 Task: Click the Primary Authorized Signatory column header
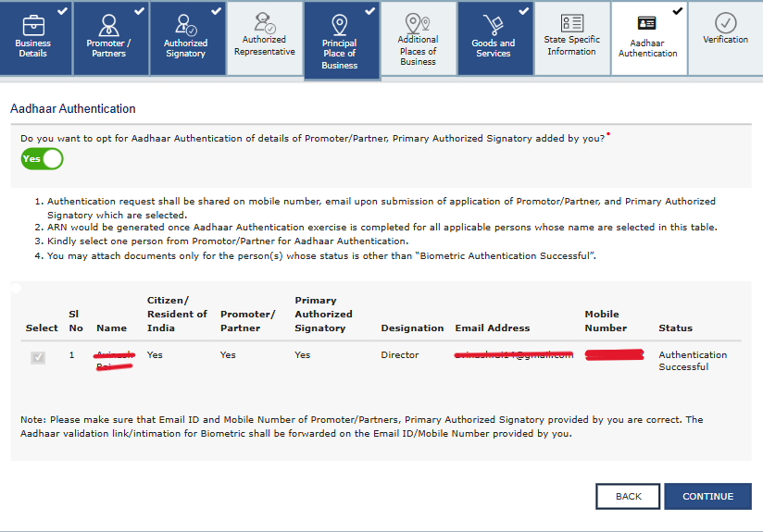click(323, 315)
